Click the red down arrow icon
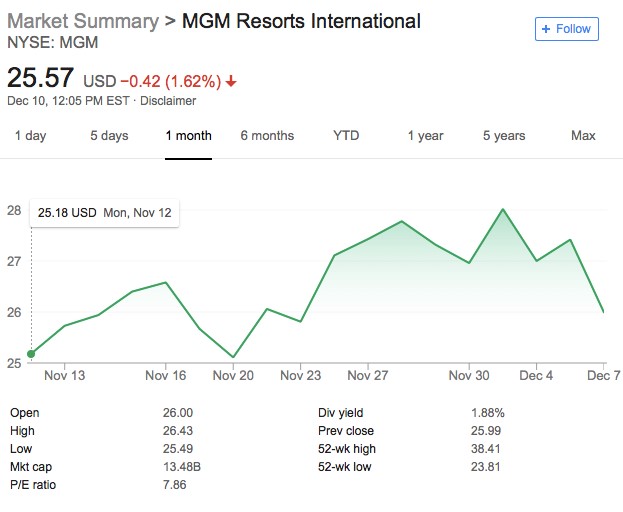Image resolution: width=623 pixels, height=512 pixels. pos(231,80)
